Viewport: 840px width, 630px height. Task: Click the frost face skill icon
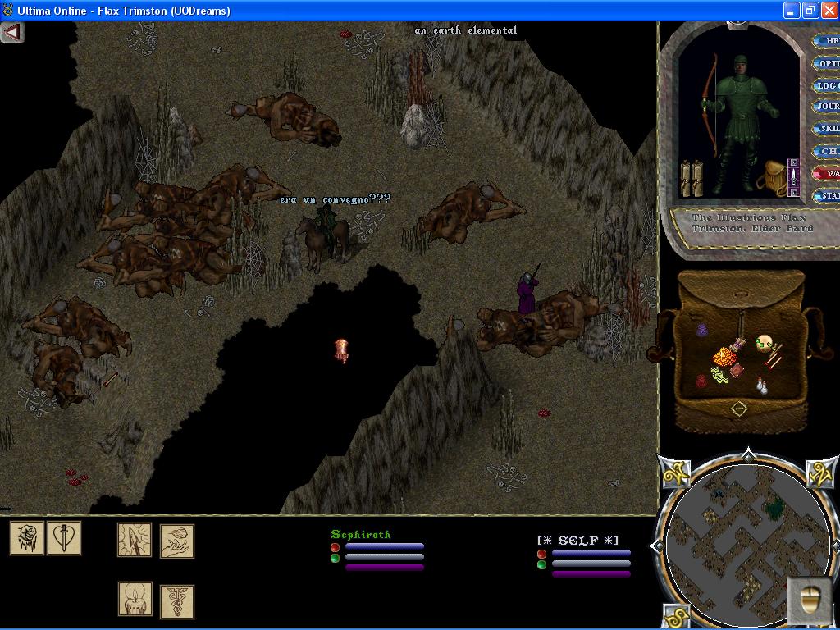[x=27, y=538]
